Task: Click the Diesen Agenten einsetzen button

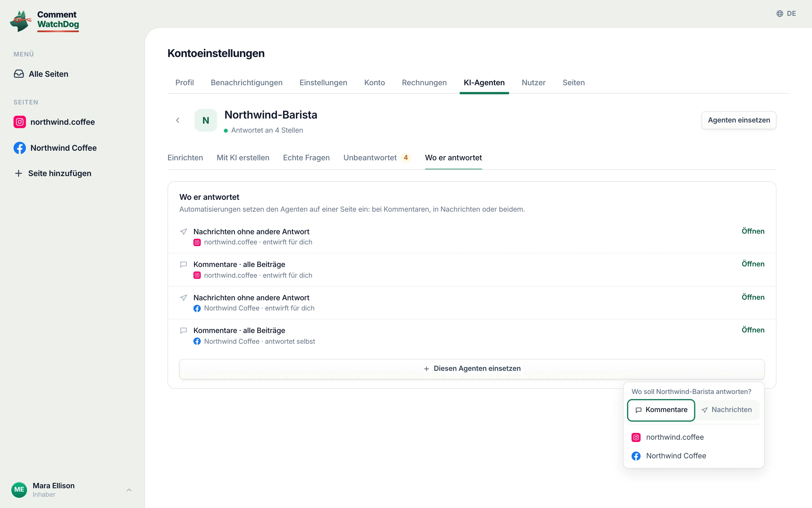Action: click(472, 369)
